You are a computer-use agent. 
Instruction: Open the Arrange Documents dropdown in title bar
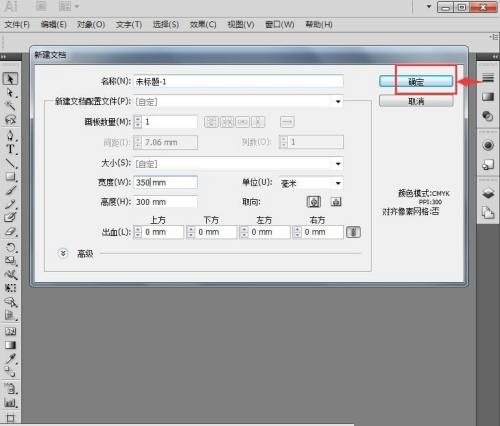point(69,6)
